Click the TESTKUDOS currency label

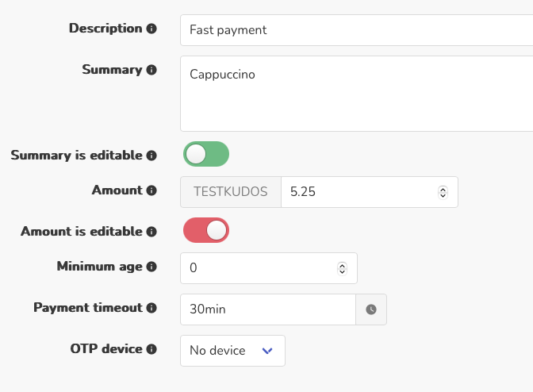[231, 192]
